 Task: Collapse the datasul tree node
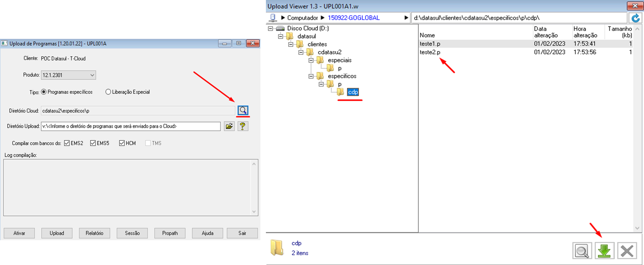click(x=281, y=37)
